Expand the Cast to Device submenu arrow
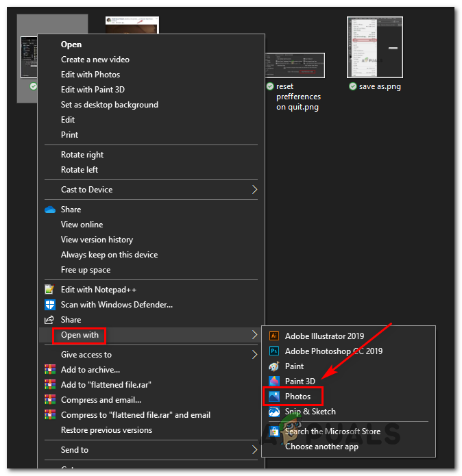This screenshot has height=476, width=462. pos(254,190)
